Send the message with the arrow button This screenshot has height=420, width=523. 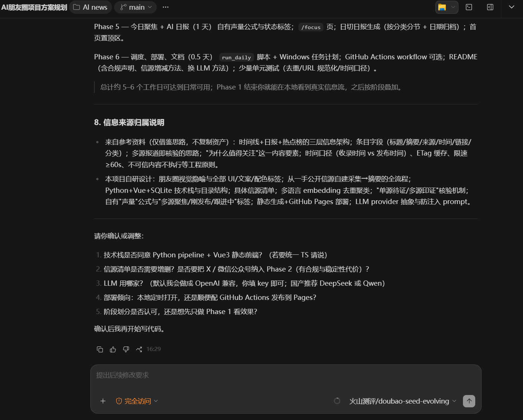pyautogui.click(x=469, y=401)
